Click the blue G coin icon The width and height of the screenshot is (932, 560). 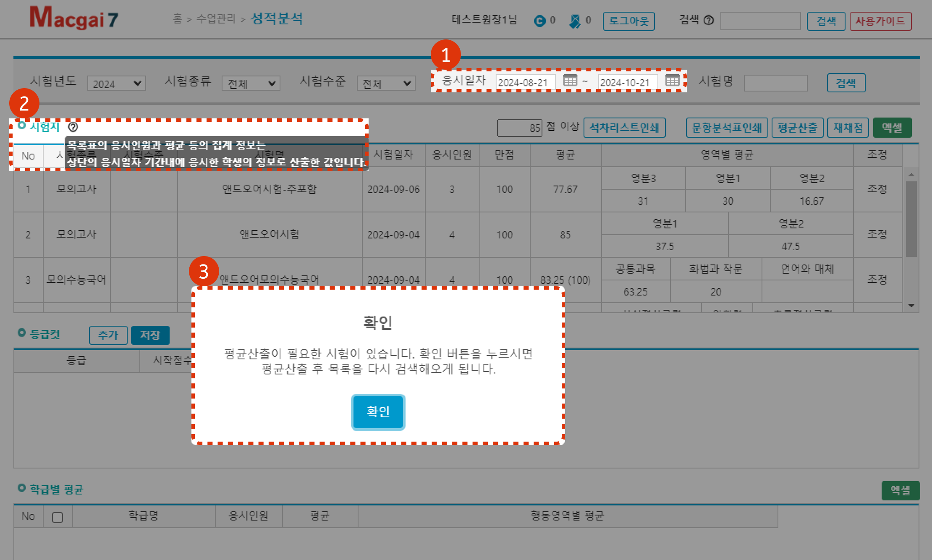539,21
